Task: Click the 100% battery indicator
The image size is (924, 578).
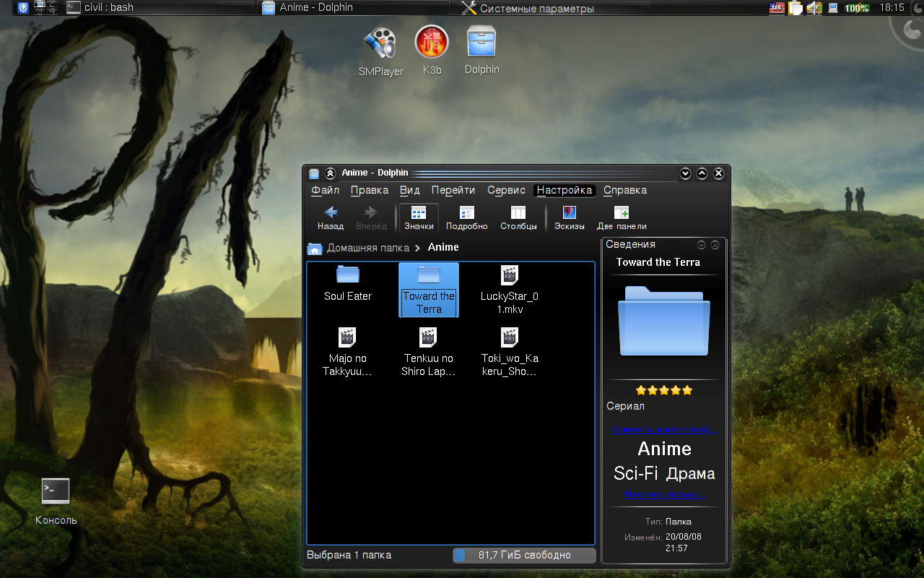Action: point(857,8)
